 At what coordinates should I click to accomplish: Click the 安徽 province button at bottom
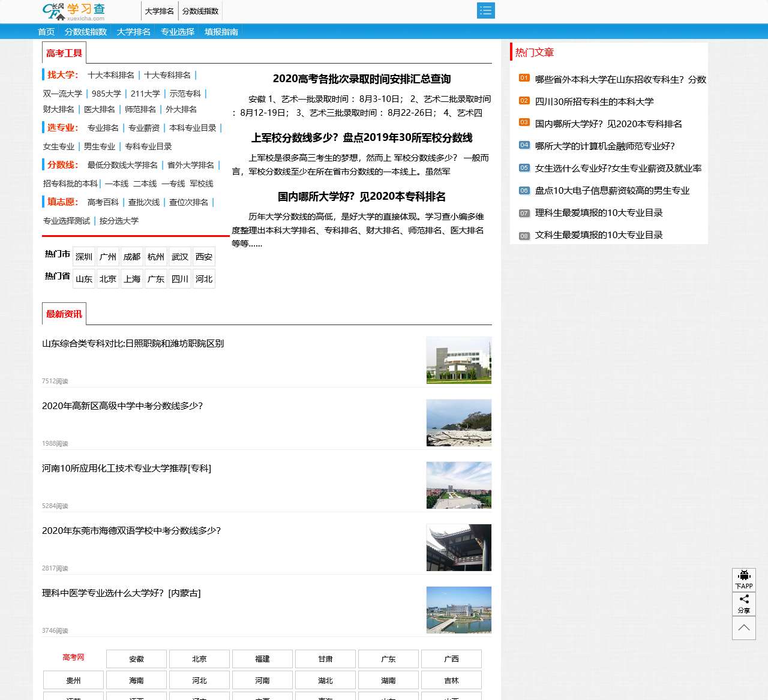[136, 659]
